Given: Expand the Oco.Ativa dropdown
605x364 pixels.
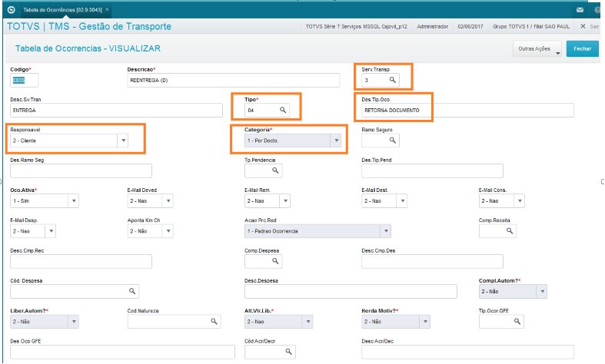Looking at the screenshot, I should 74,201.
